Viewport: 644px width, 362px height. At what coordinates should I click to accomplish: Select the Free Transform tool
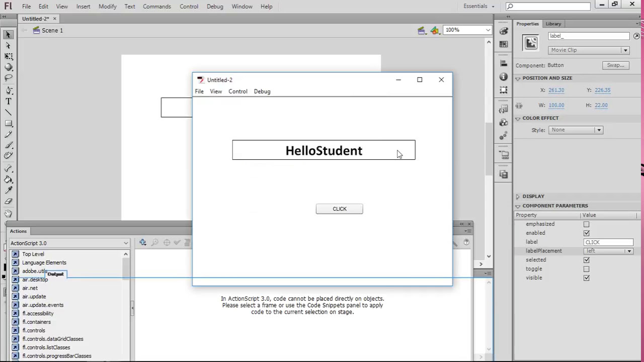tap(8, 56)
